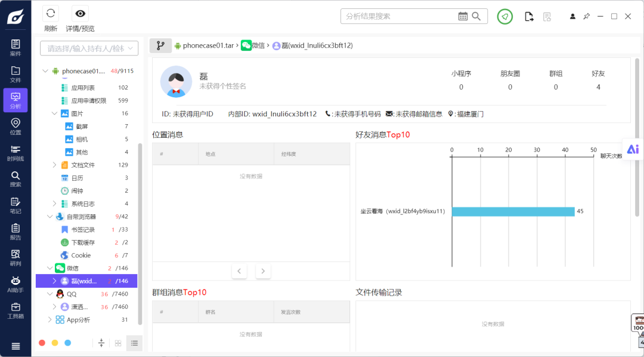Viewport: 644px width, 357px height.
Task: Open the 工具箱 toolbox sidebar icon
Action: tap(16, 311)
